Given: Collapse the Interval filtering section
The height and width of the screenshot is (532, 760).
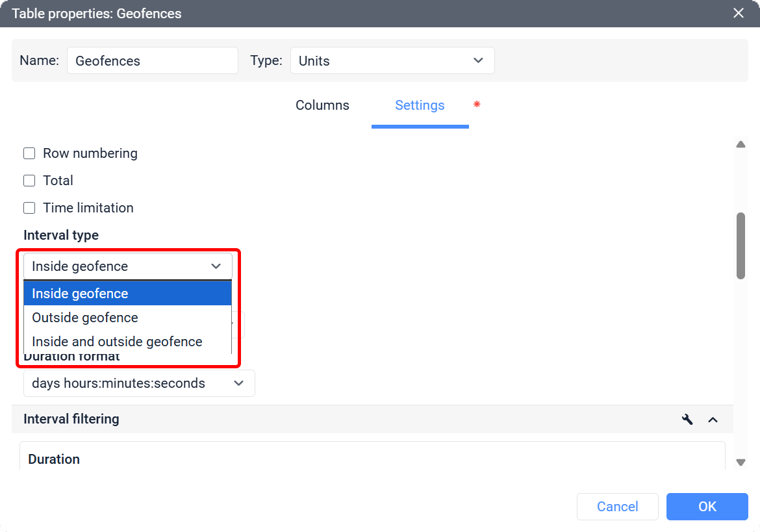Looking at the screenshot, I should [x=713, y=420].
